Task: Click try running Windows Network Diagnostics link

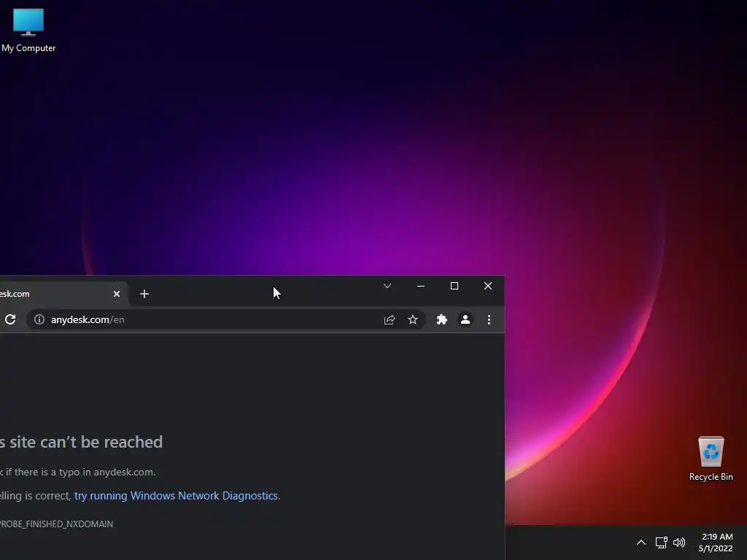Action: point(176,496)
